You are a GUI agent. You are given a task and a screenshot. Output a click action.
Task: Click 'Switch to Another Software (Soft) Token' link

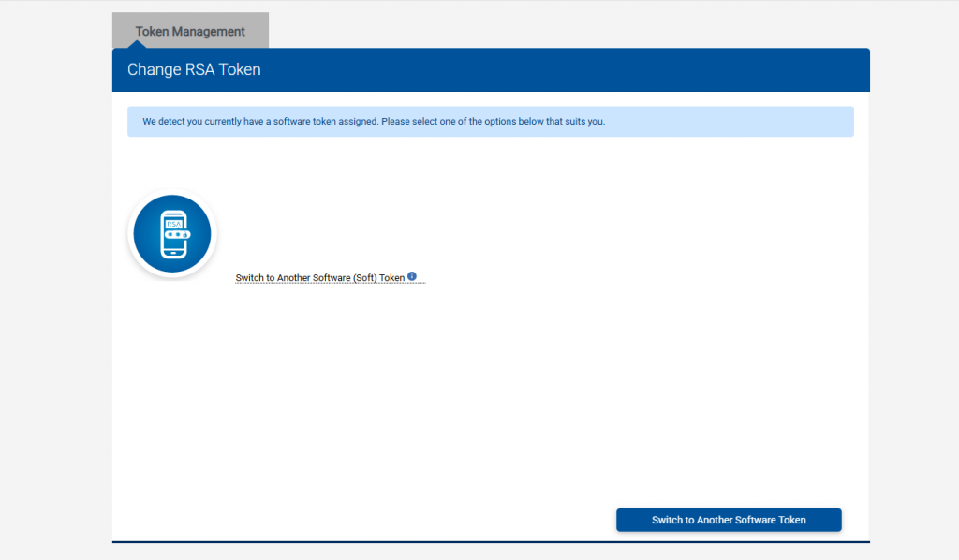(x=320, y=277)
